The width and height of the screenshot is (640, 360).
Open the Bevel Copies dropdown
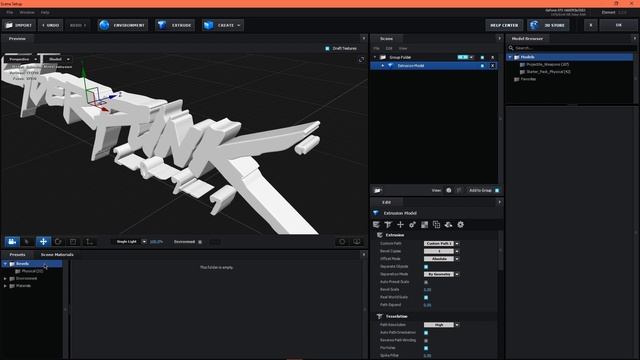(441, 251)
